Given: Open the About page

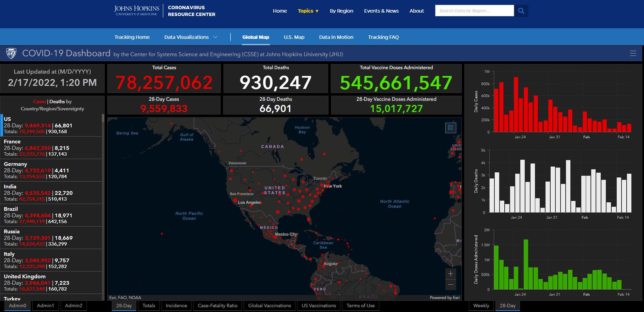Looking at the screenshot, I should pyautogui.click(x=417, y=11).
